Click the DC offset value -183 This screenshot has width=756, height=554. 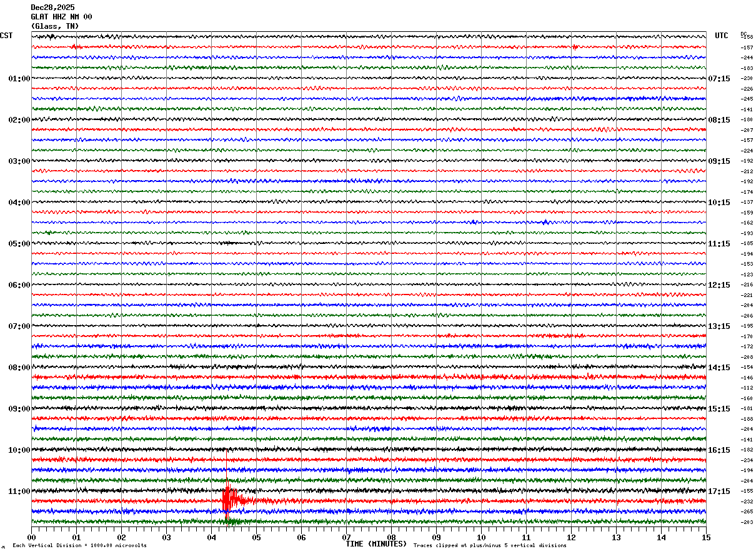click(x=747, y=68)
